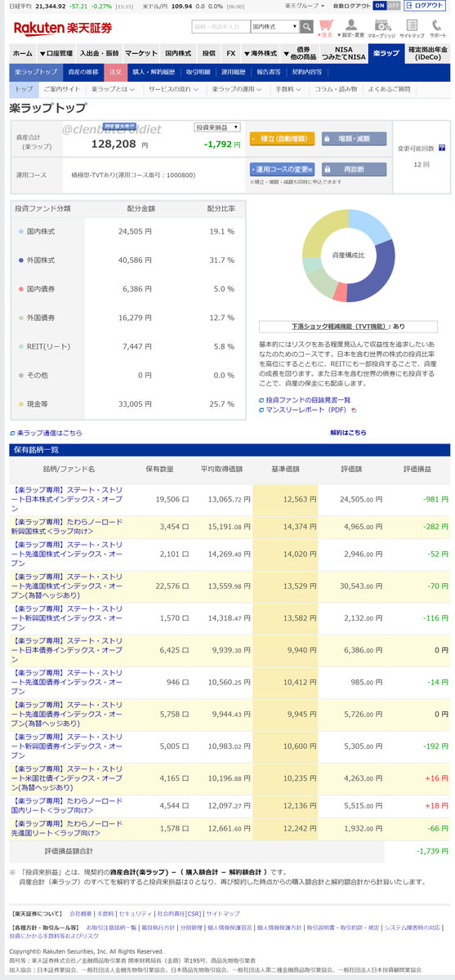
Task: Select the 運用履歴 sub-tab
Action: pos(234,72)
